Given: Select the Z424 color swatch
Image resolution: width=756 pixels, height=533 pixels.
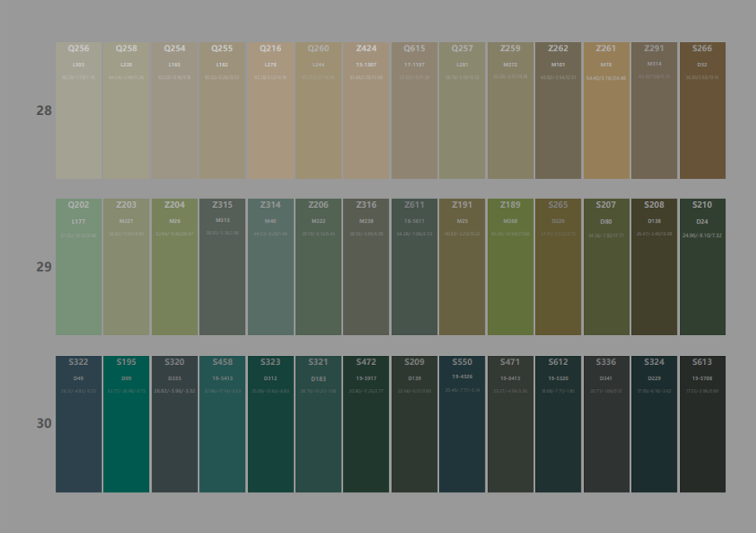Looking at the screenshot, I should point(366,111).
